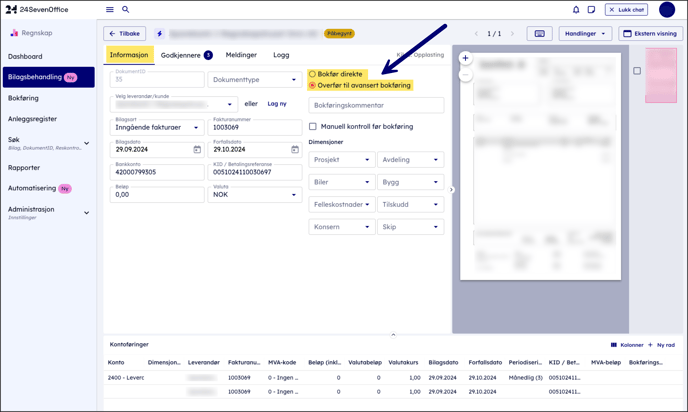The width and height of the screenshot is (688, 412).
Task: Click the Tilbake back button
Action: pos(125,34)
